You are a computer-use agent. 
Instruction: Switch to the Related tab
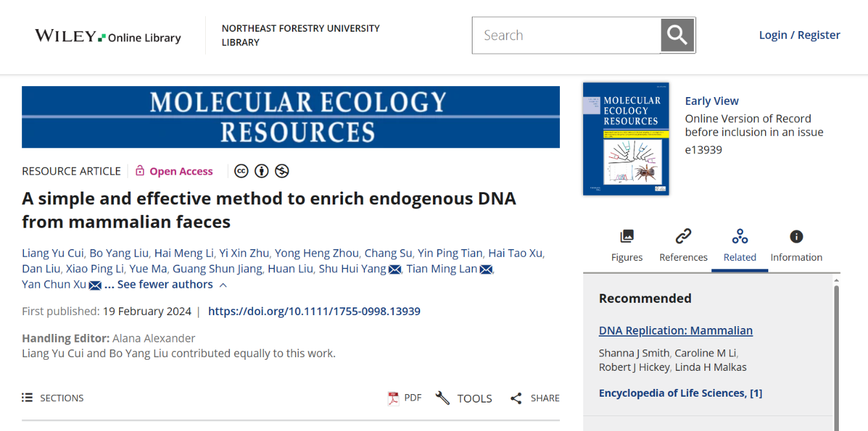[x=740, y=246]
